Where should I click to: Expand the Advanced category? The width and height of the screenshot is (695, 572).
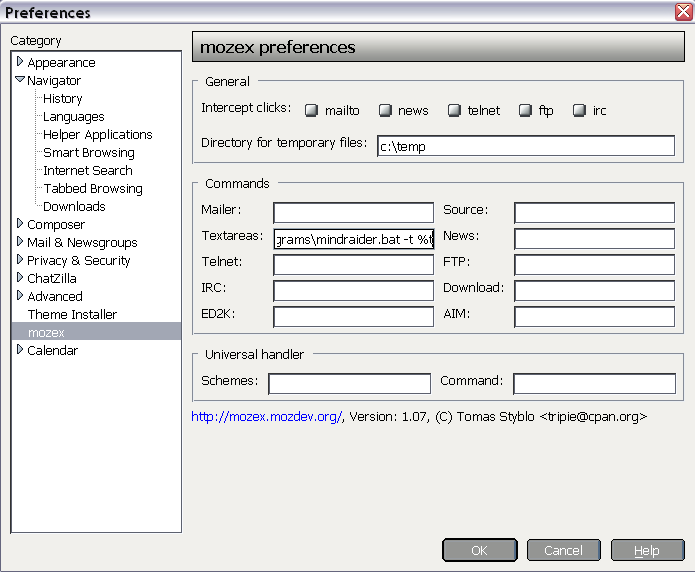pos(20,295)
